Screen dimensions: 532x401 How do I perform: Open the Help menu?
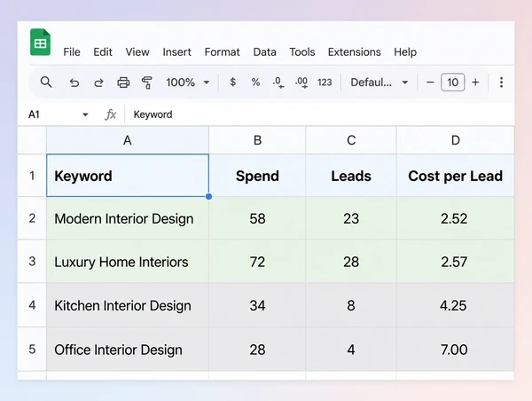[x=405, y=52]
